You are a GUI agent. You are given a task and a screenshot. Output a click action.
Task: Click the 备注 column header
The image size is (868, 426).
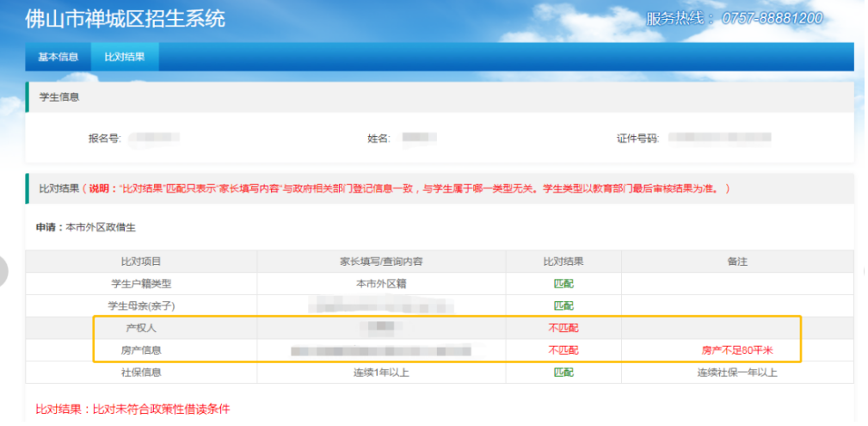pyautogui.click(x=737, y=261)
